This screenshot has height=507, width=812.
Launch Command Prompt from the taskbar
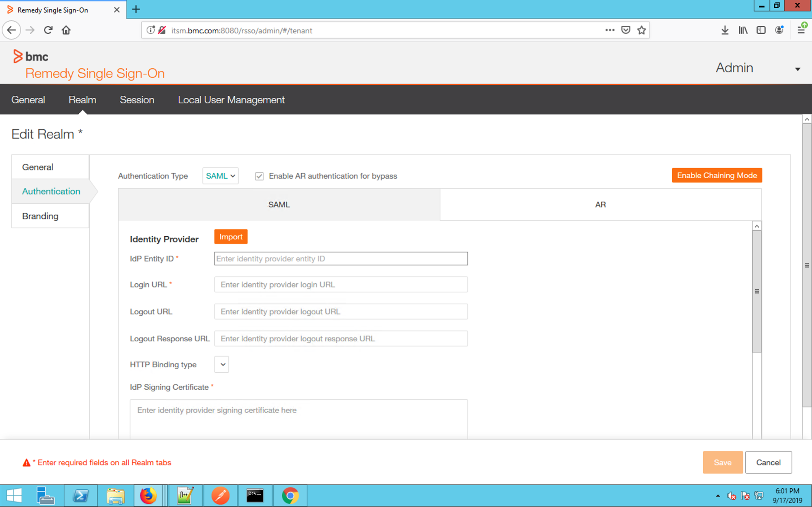pos(255,495)
